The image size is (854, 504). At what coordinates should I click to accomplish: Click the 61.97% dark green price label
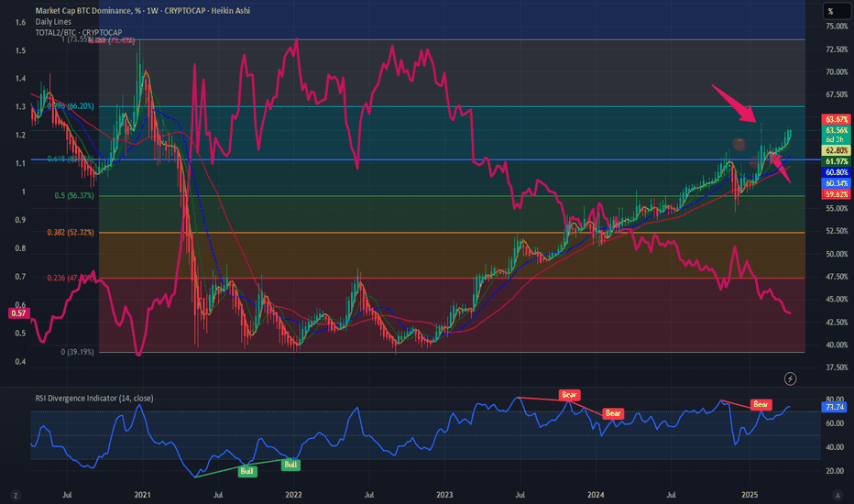pos(836,161)
